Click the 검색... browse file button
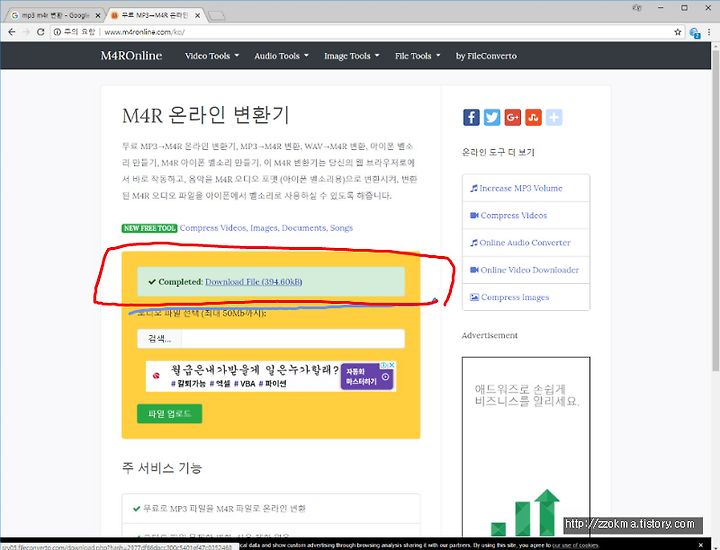720x550 pixels. [159, 339]
